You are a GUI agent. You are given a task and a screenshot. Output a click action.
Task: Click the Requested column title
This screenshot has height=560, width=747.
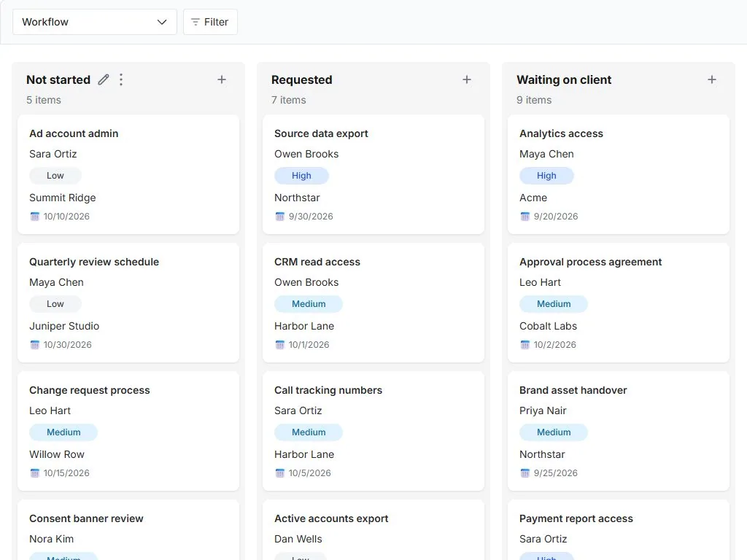click(301, 79)
